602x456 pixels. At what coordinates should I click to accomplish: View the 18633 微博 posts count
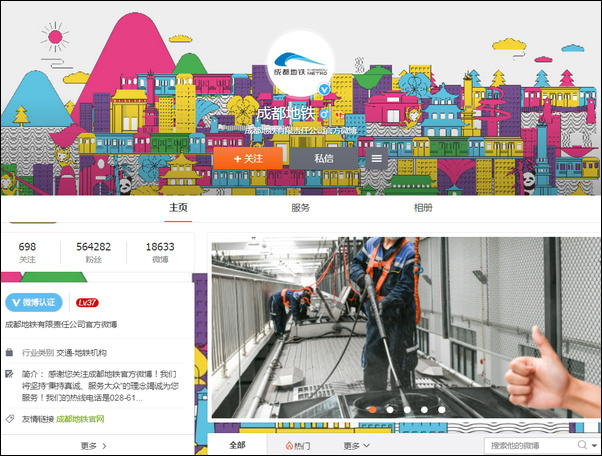[160, 252]
